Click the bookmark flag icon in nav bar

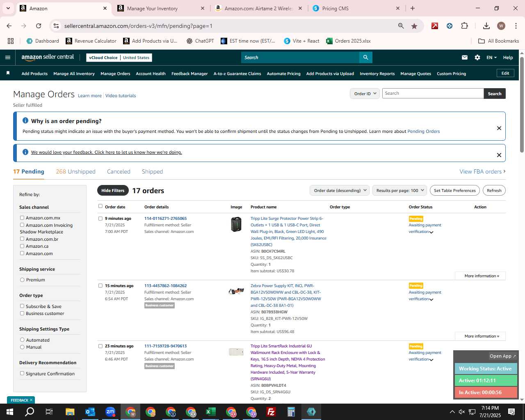click(x=8, y=73)
